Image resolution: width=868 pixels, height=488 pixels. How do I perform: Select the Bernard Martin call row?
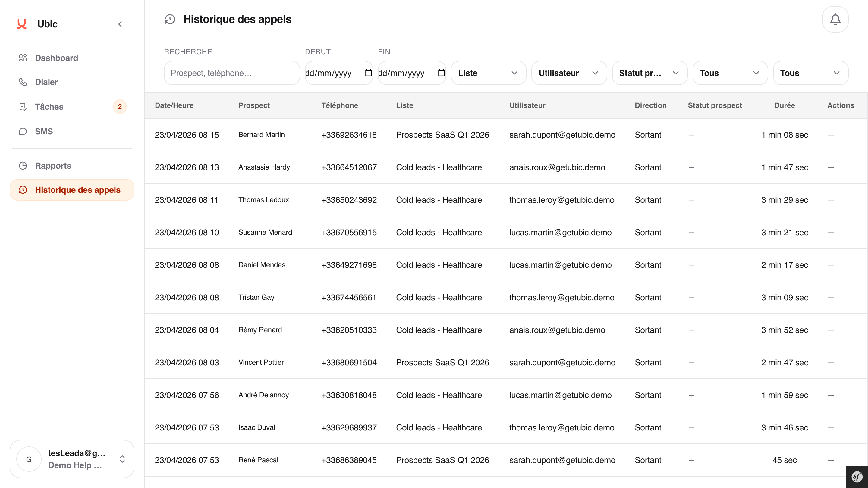[x=261, y=135]
